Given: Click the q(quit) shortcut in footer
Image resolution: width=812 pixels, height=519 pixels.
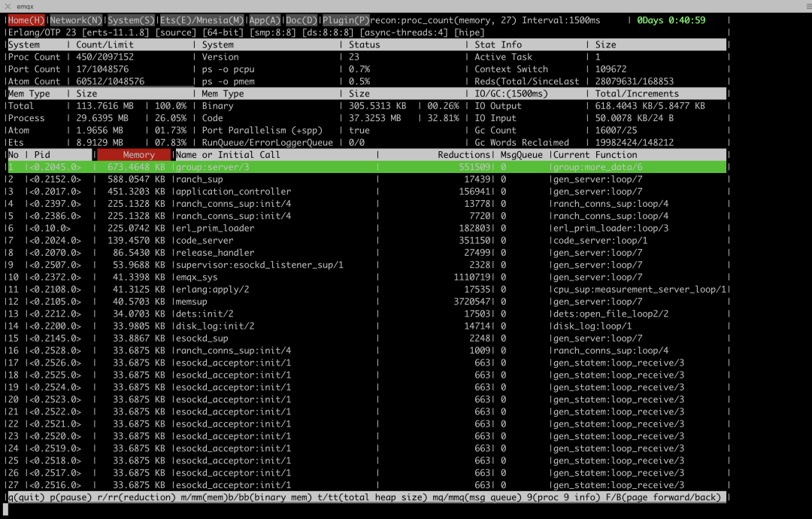Looking at the screenshot, I should (x=26, y=497).
